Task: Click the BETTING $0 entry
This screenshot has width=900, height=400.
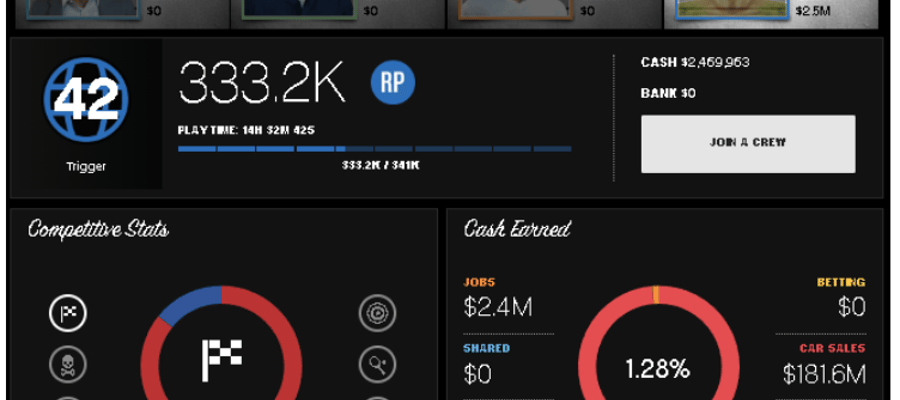Action: click(x=841, y=299)
